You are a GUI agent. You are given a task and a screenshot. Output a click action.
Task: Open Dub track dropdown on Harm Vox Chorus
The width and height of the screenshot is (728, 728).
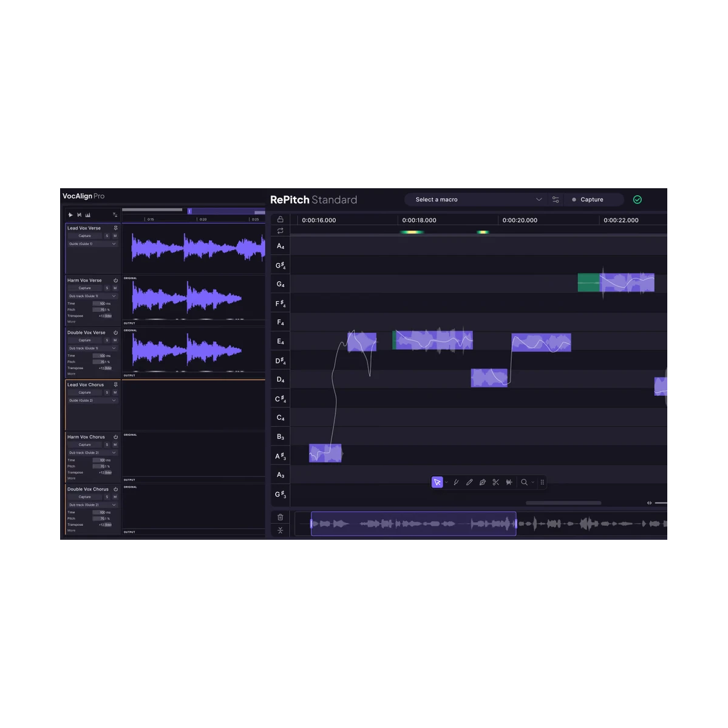pos(92,453)
